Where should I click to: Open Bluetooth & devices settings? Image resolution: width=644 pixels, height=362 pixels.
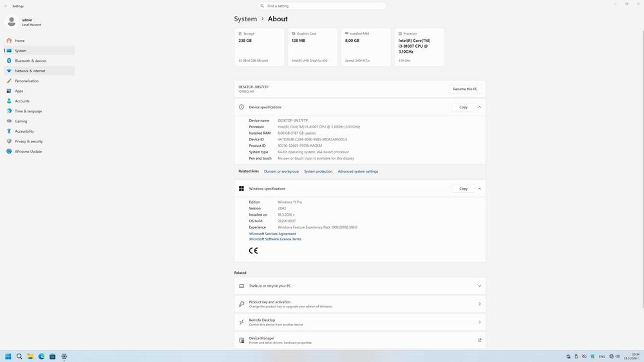tap(39, 61)
